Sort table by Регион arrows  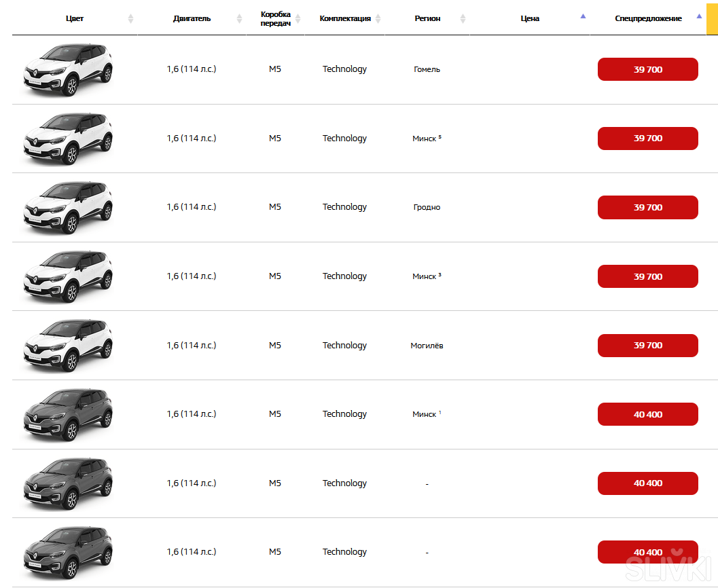tap(463, 18)
